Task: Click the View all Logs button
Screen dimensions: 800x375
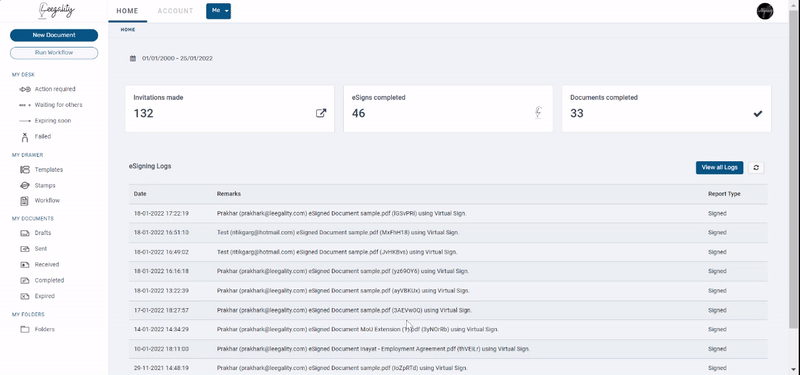Action: point(719,167)
